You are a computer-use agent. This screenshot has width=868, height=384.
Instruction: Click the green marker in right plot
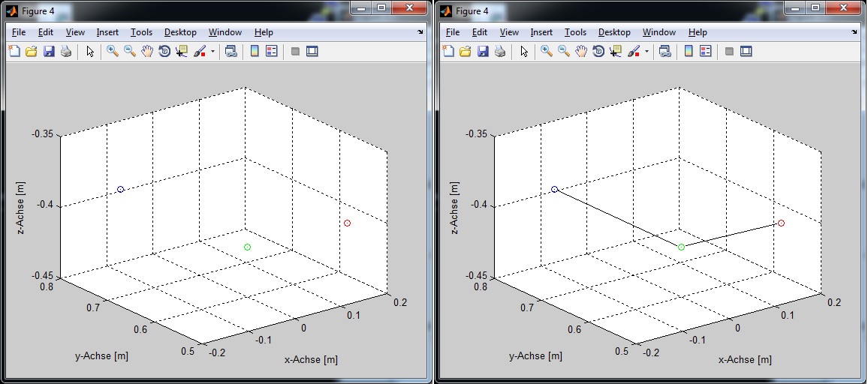coord(681,247)
